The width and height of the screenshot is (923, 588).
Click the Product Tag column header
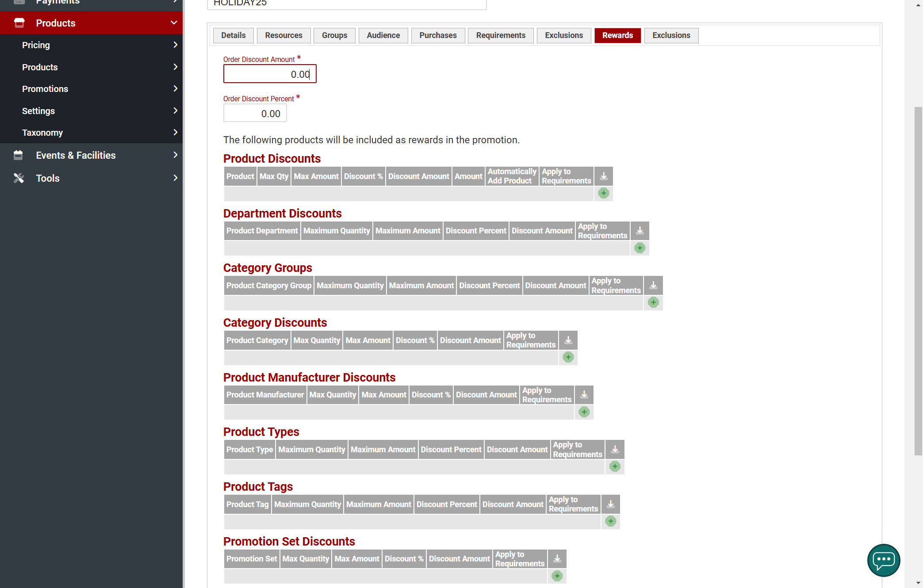pos(248,504)
